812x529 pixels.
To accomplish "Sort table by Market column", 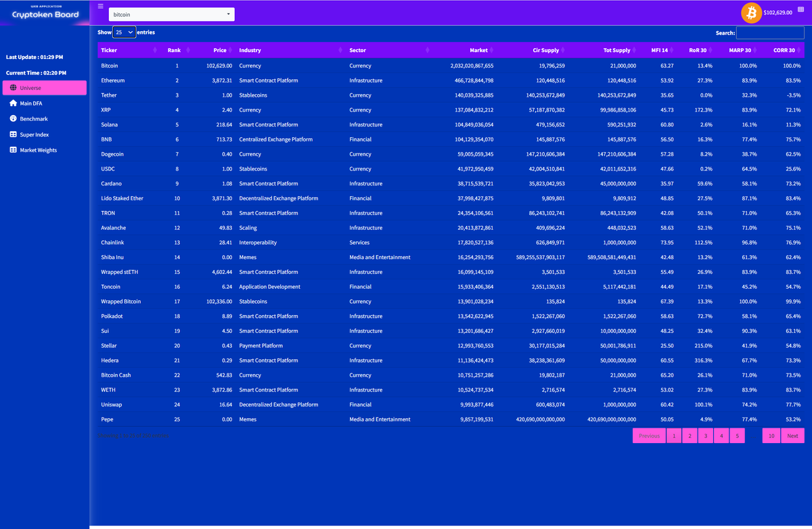I will 464,50.
